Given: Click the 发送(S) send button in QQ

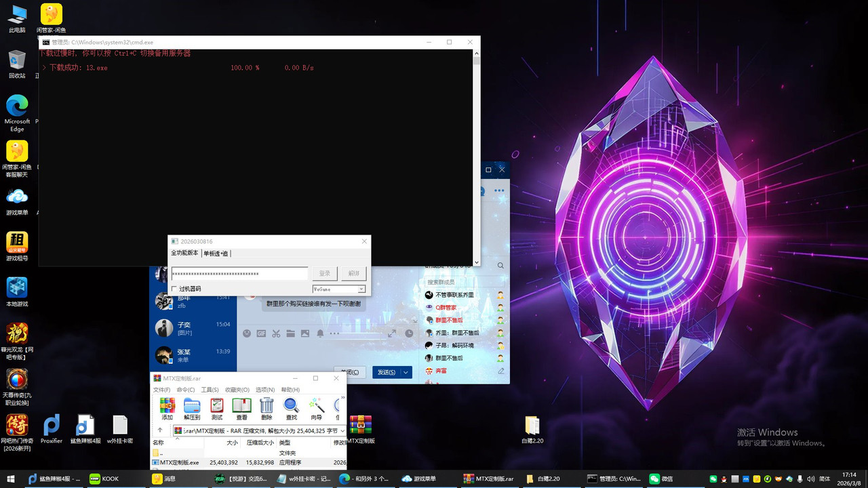Looking at the screenshot, I should [x=387, y=372].
